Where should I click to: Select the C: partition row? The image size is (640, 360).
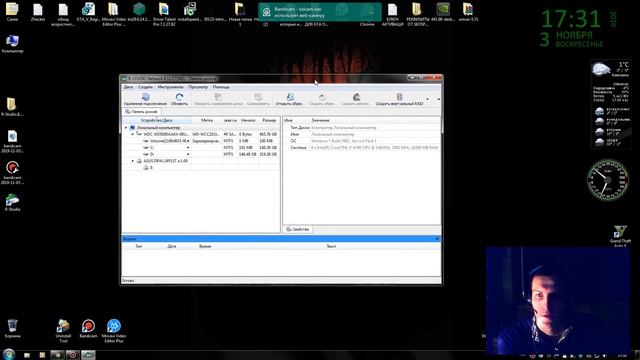click(202, 148)
